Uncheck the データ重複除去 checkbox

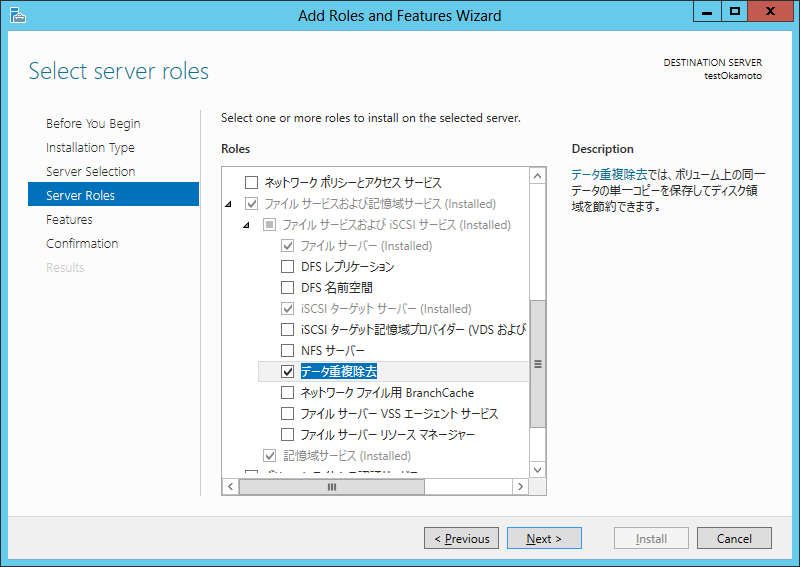[x=288, y=372]
